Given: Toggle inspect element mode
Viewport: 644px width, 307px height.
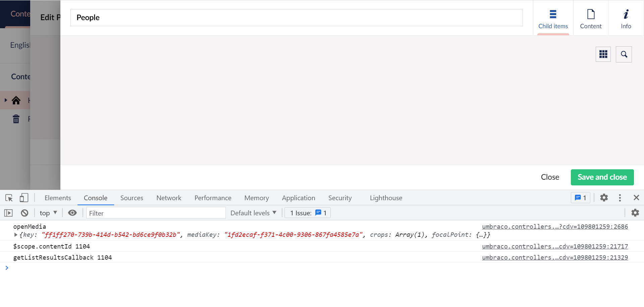Looking at the screenshot, I should click(8, 198).
